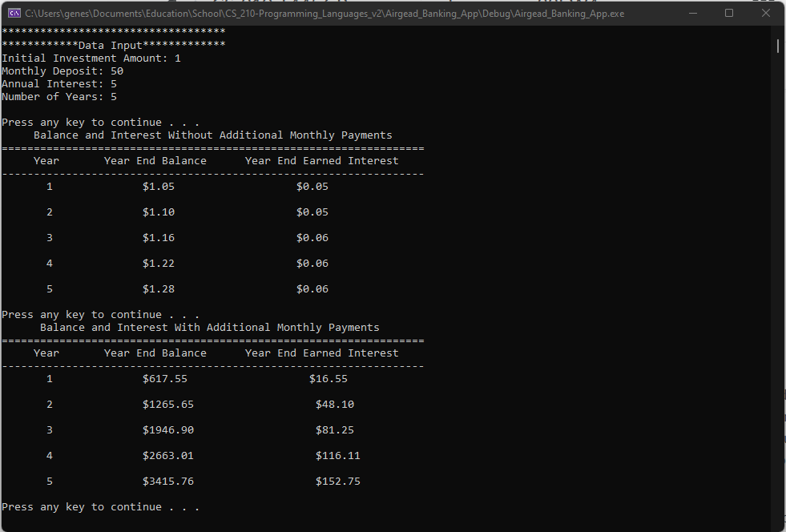Click the final Press any key prompt

(100, 506)
